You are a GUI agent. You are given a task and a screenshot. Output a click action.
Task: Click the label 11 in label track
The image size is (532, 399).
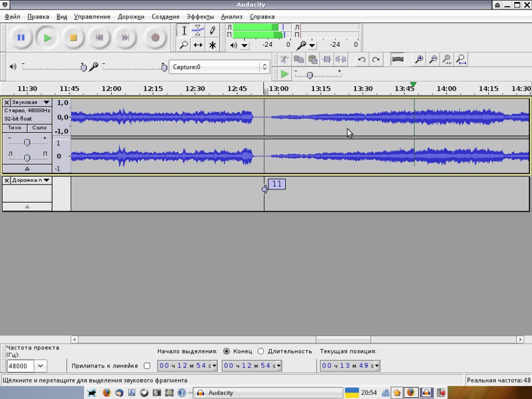pyautogui.click(x=277, y=184)
